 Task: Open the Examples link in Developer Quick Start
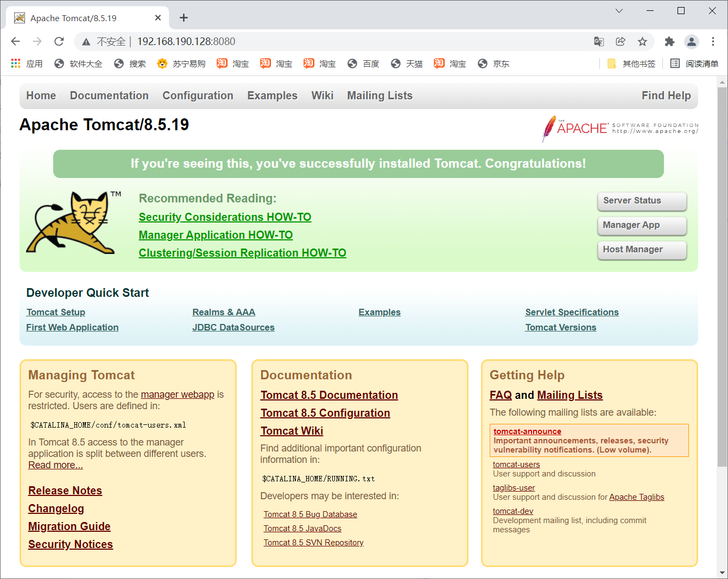point(379,312)
